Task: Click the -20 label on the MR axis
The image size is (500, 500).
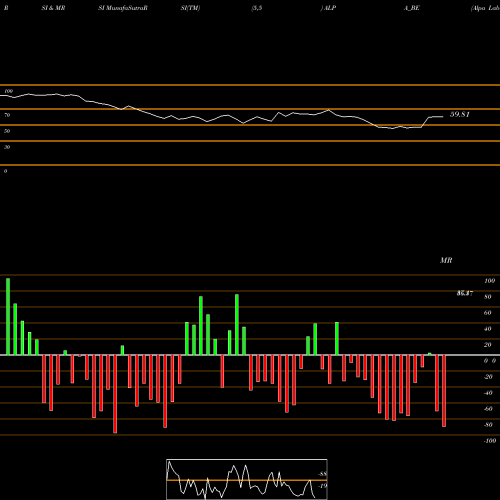Action: coord(488,377)
